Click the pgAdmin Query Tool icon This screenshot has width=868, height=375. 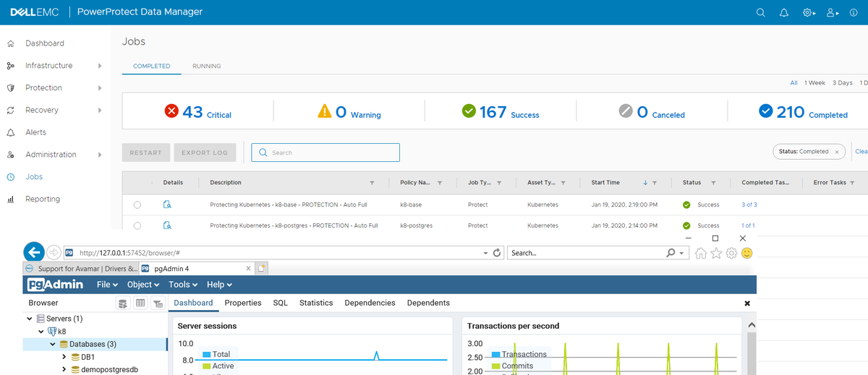tap(123, 303)
